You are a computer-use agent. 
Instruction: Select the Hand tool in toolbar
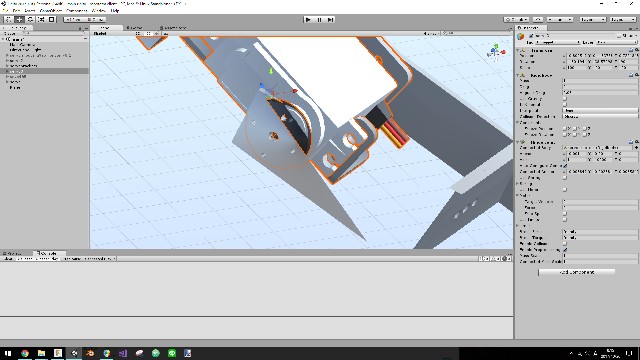(8, 19)
